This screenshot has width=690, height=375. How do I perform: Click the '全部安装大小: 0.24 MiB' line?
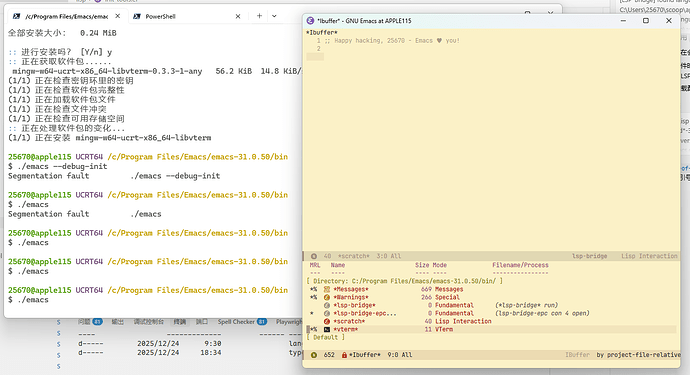click(62, 33)
